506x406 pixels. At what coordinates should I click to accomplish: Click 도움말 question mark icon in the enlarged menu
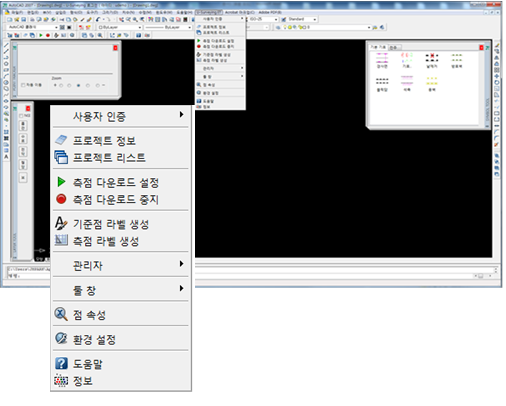[61, 363]
